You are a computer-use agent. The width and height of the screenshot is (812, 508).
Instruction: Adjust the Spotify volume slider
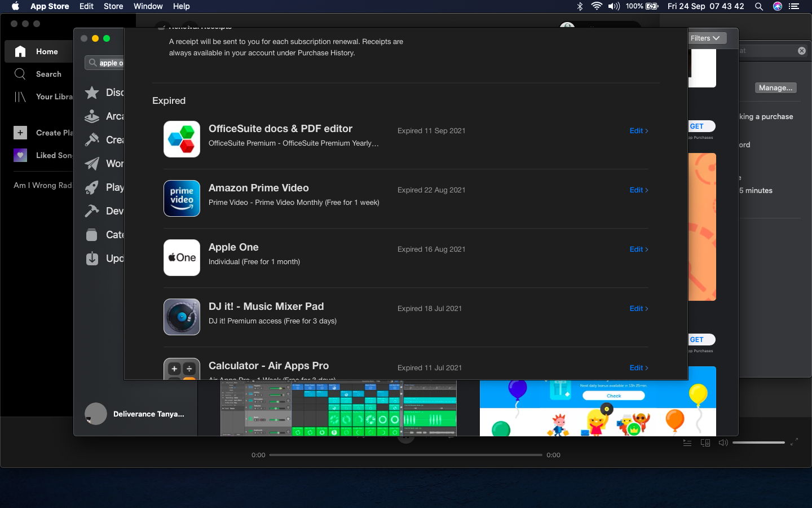[758, 443]
